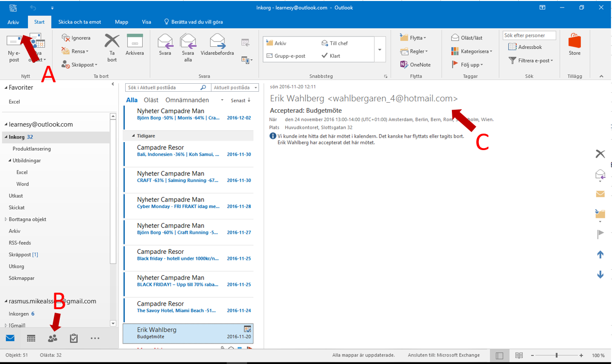
Task: Flag message in reading pane sidebar
Action: (x=601, y=234)
